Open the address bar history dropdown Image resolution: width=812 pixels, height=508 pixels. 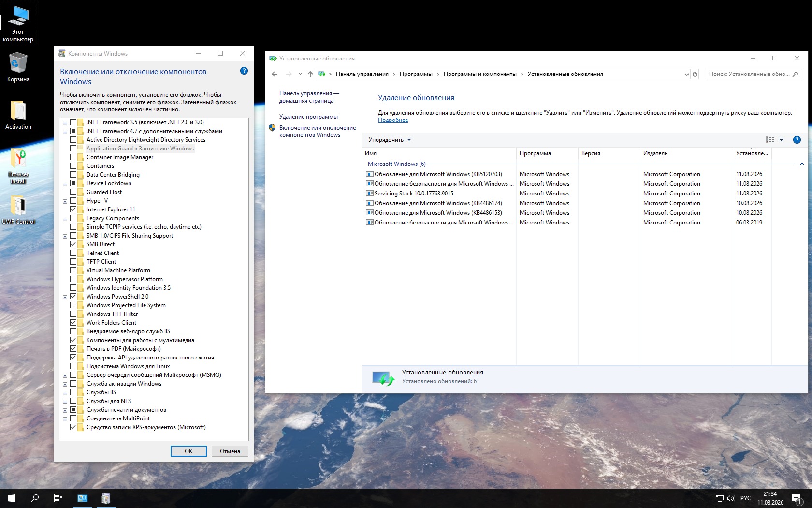tap(686, 74)
